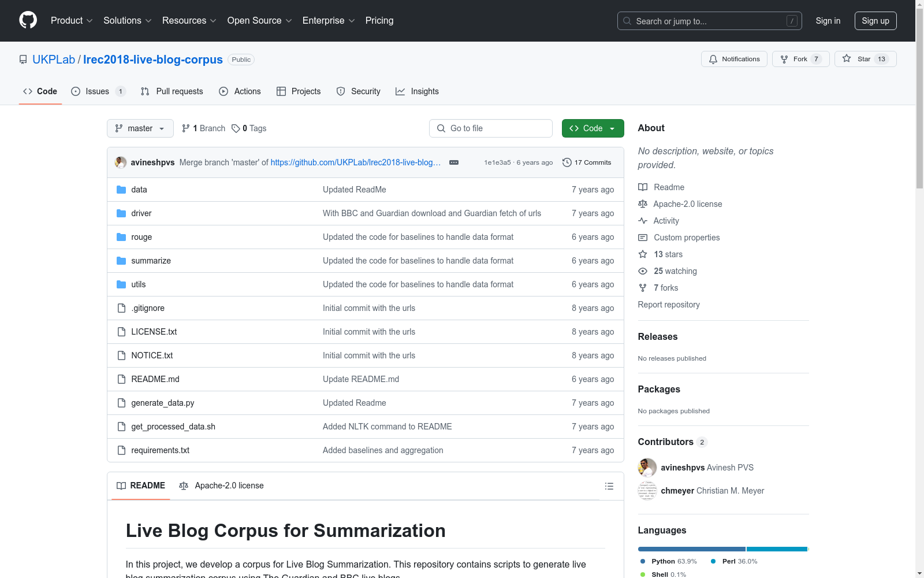The height and width of the screenshot is (578, 924).
Task: Click the Apache-2.0 license scale icon in About
Action: 643,204
